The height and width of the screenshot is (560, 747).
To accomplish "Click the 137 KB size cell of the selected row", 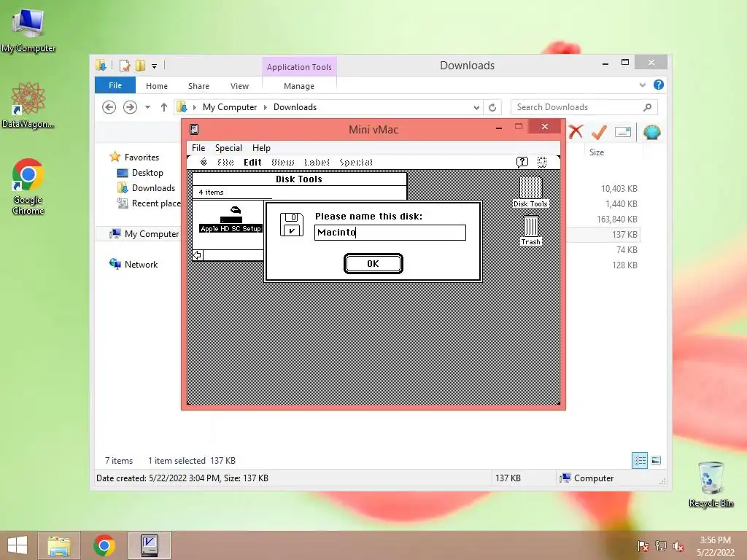I will coord(624,234).
